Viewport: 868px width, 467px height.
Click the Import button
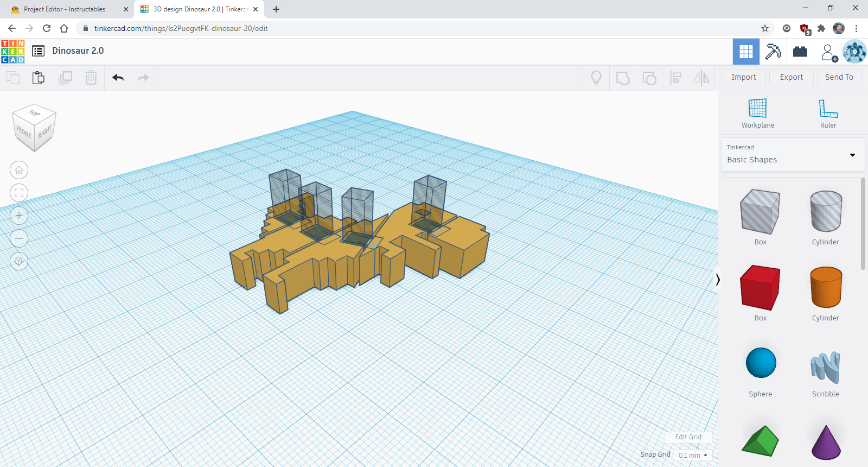point(744,77)
